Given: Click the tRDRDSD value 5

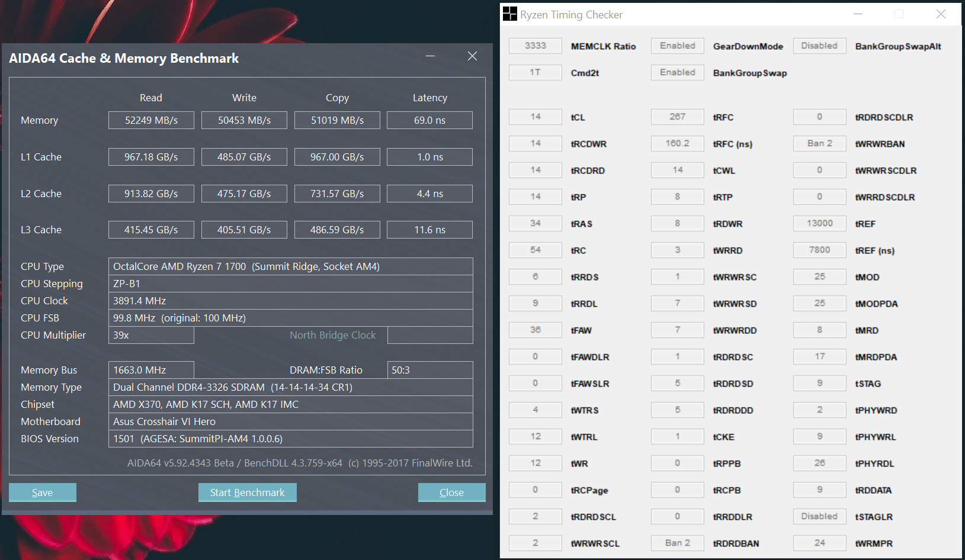Looking at the screenshot, I should (678, 383).
